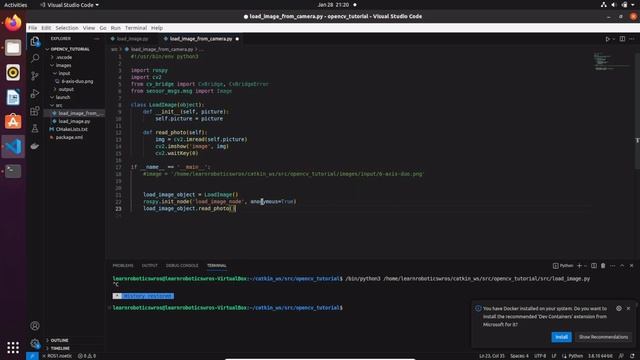
Task: Open the Help menu
Action: (x=157, y=28)
